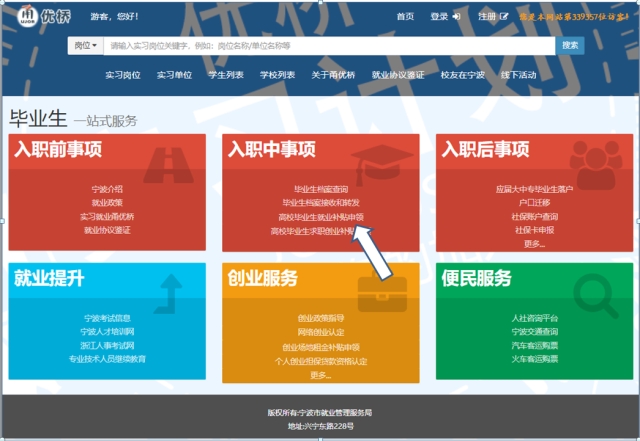Click the graduation cap icon in 入职中事项
Image resolution: width=640 pixels, height=441 pixels.
[384, 160]
